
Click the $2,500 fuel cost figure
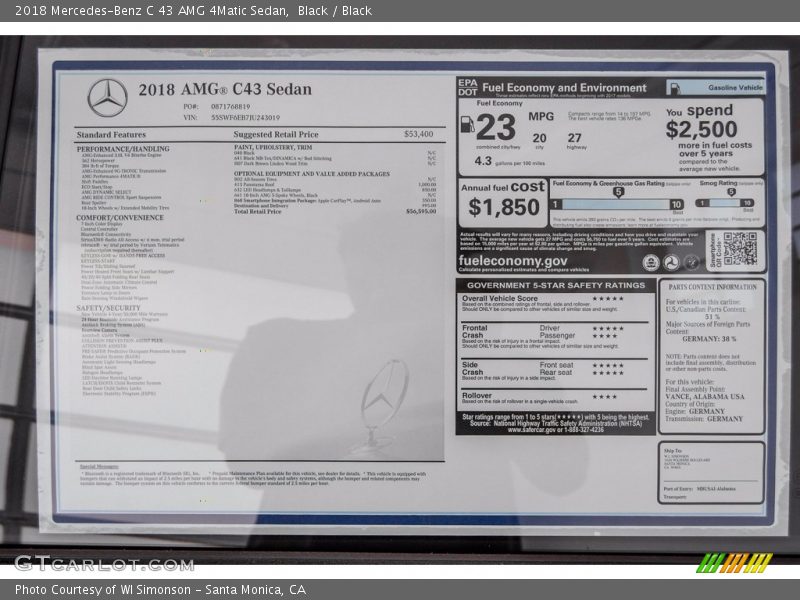pyautogui.click(x=702, y=129)
